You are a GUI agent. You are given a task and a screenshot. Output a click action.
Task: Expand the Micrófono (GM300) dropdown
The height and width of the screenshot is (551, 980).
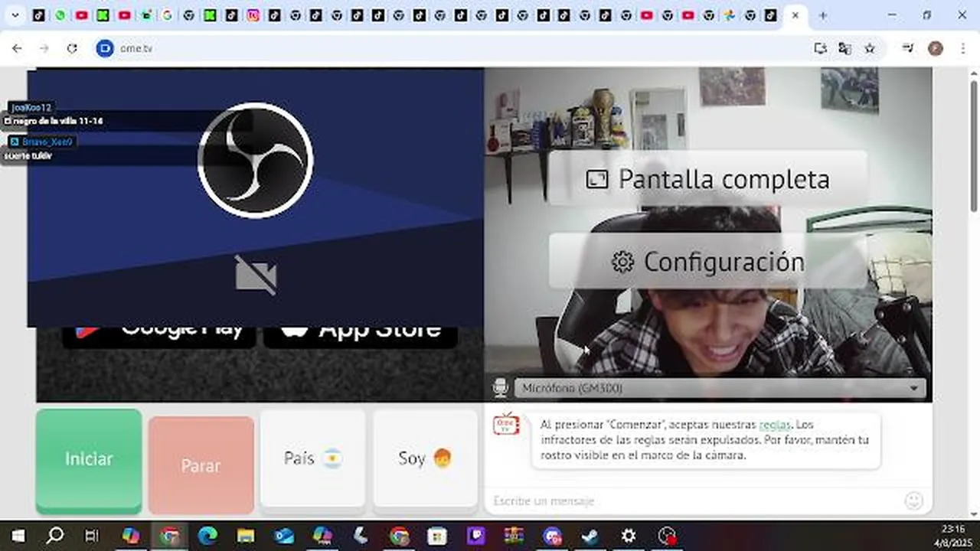tap(720, 388)
